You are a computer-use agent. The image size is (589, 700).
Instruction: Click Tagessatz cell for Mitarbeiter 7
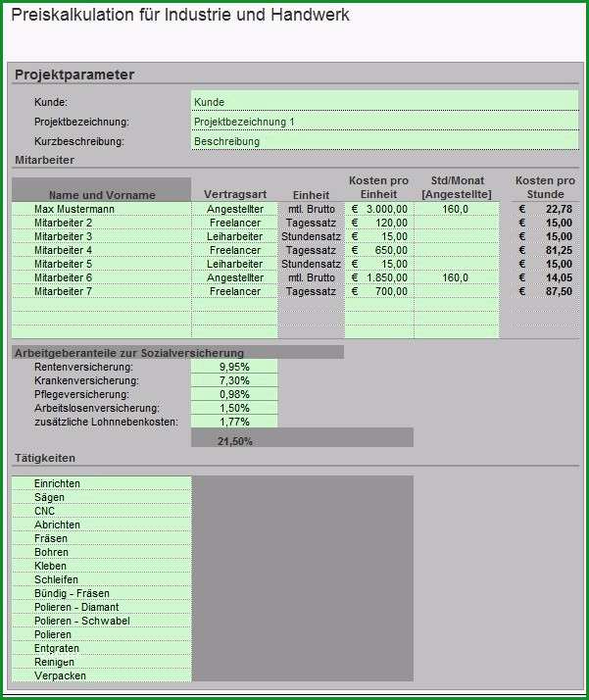click(x=311, y=291)
